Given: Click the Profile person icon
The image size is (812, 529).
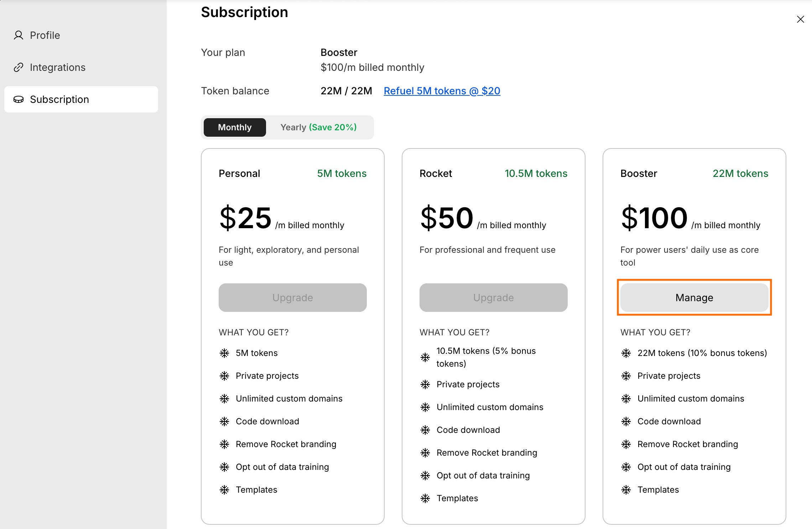Looking at the screenshot, I should coord(19,35).
